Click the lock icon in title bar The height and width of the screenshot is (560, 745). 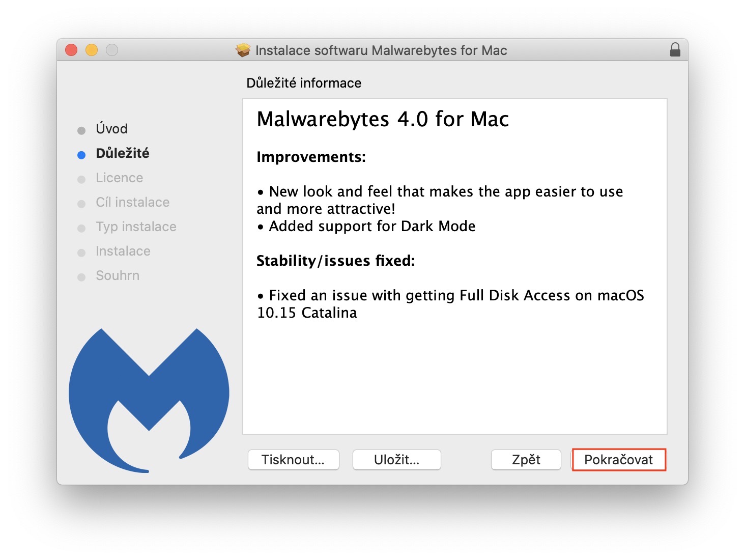pos(675,50)
